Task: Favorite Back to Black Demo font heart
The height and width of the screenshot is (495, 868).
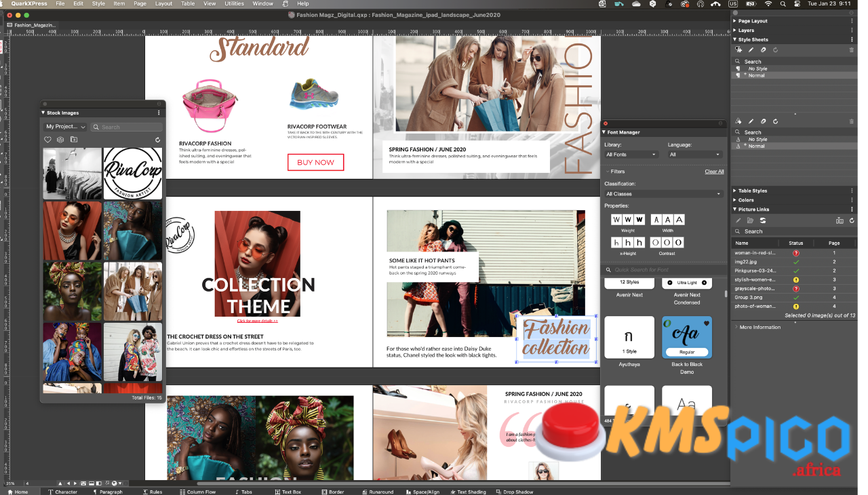Action: [x=707, y=323]
